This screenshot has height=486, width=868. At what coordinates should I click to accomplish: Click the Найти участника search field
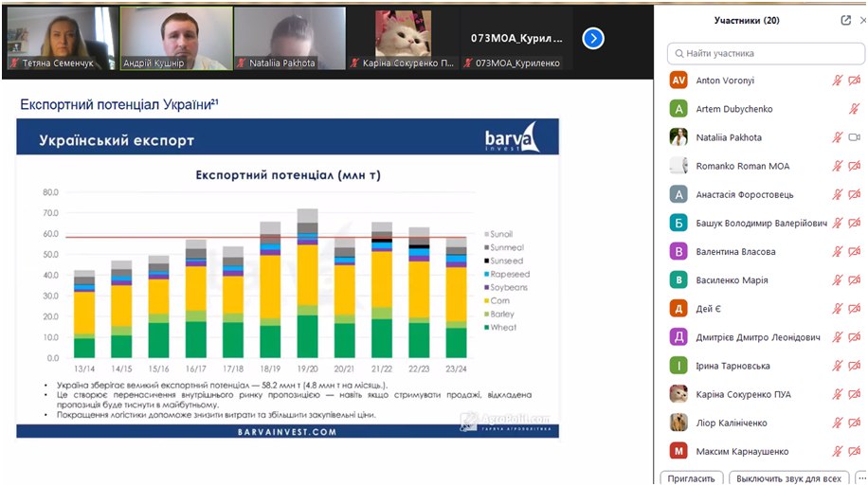767,54
